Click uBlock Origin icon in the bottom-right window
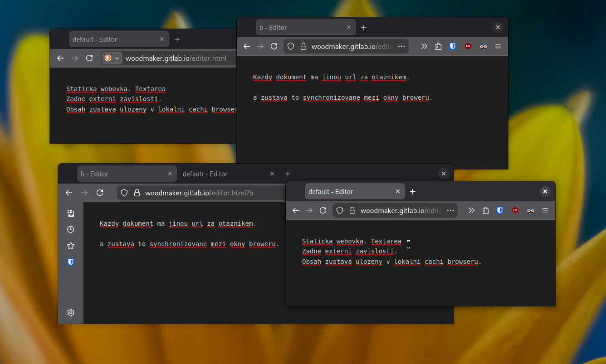The image size is (606, 364). click(515, 210)
